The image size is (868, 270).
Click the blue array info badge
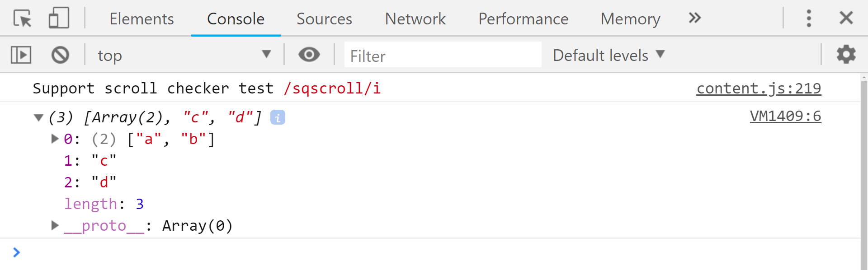point(278,117)
